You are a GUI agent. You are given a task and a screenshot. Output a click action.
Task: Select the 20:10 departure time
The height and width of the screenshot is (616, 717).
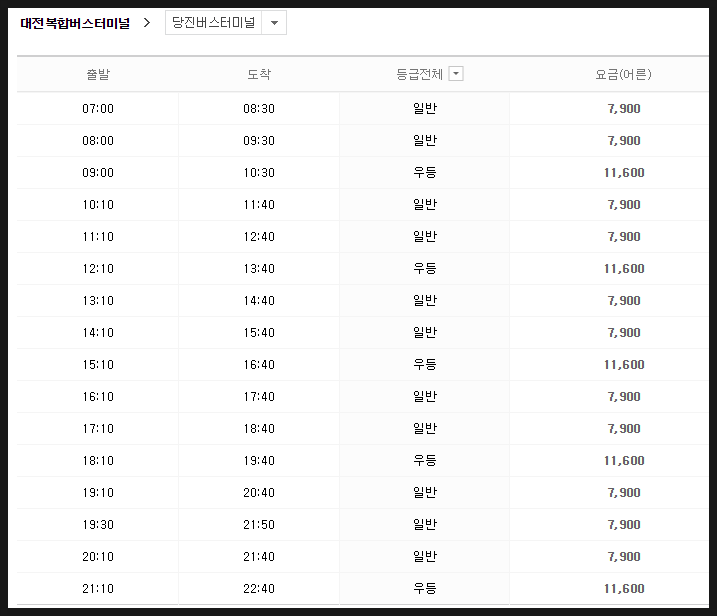pyautogui.click(x=98, y=557)
